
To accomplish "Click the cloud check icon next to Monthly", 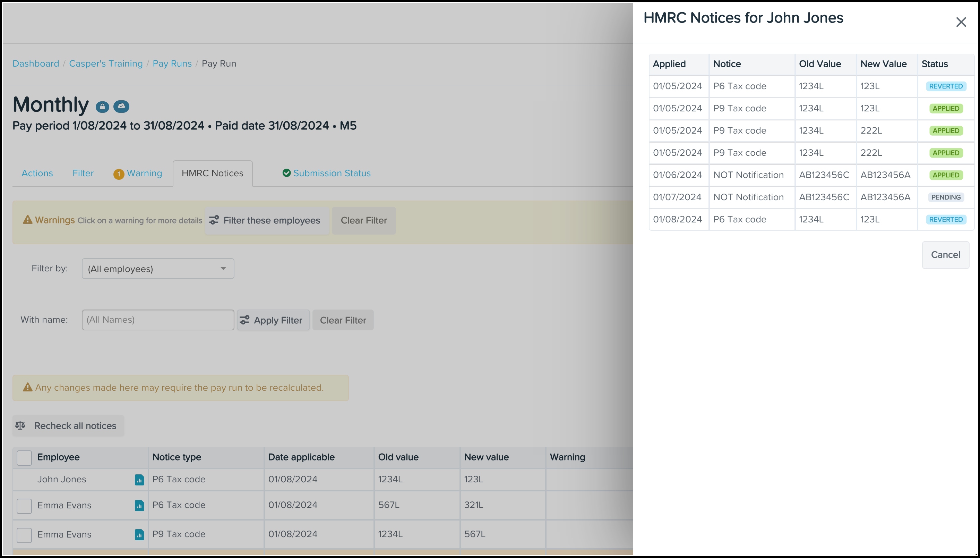I will (x=121, y=106).
